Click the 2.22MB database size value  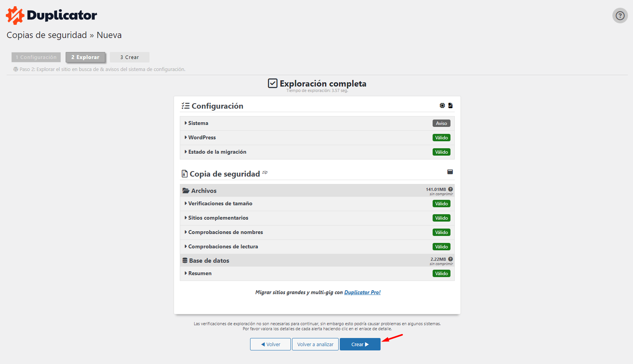pyautogui.click(x=438, y=259)
